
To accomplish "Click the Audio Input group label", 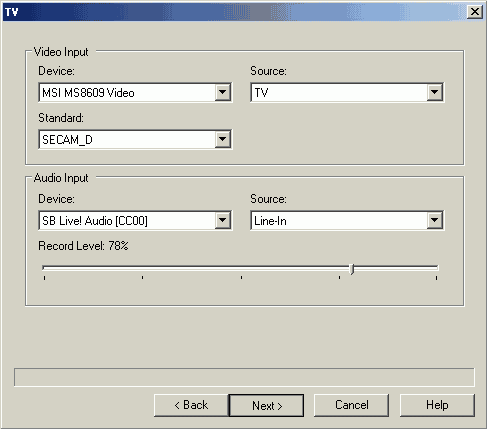I will point(61,178).
